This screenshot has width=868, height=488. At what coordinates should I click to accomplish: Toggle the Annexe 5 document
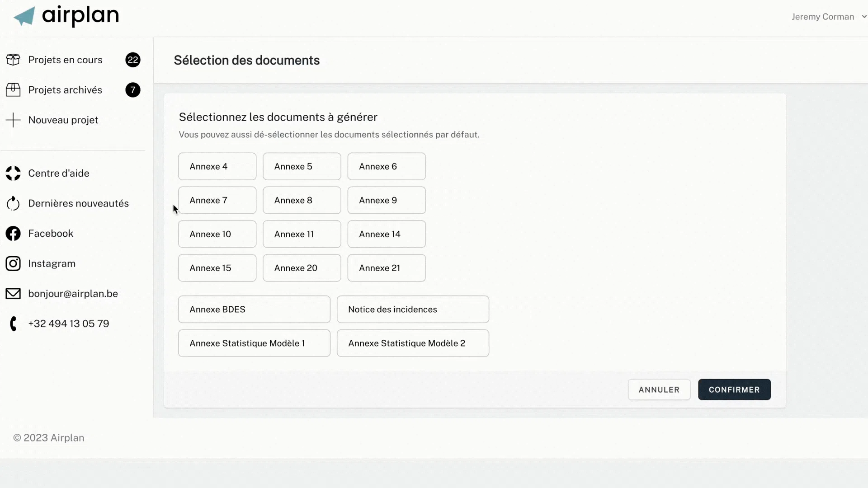[302, 166]
